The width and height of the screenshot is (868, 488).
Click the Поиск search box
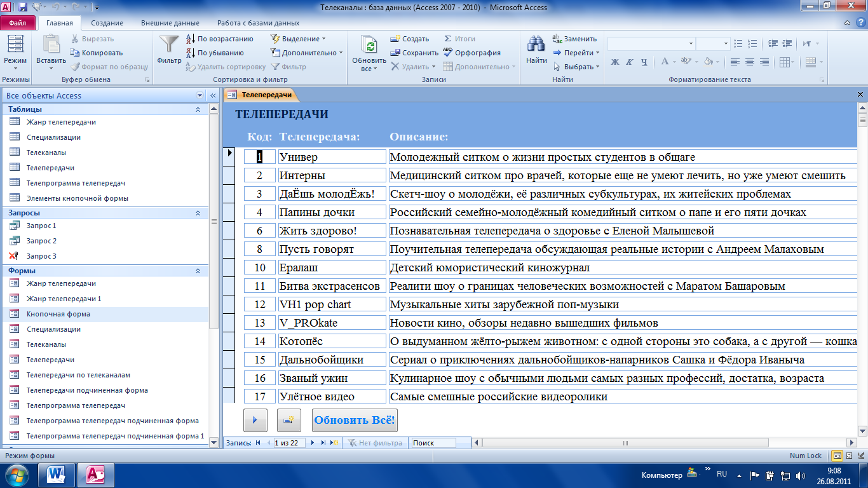(433, 443)
